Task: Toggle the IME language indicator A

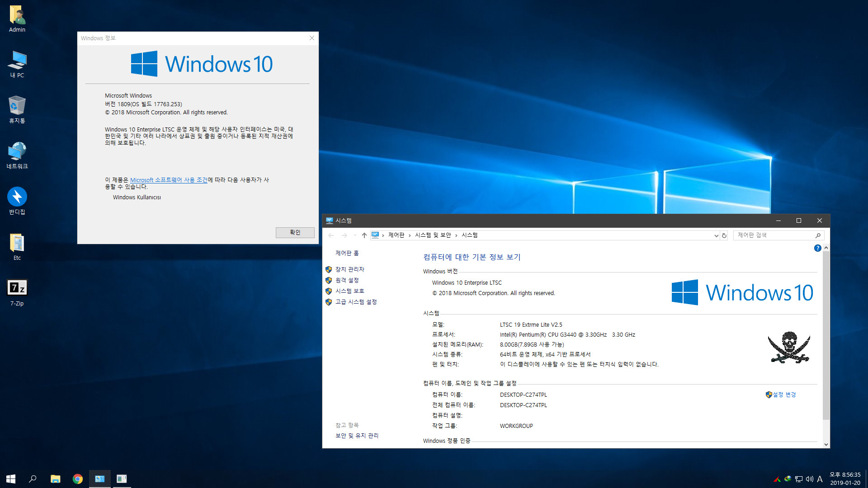Action: coord(820,479)
